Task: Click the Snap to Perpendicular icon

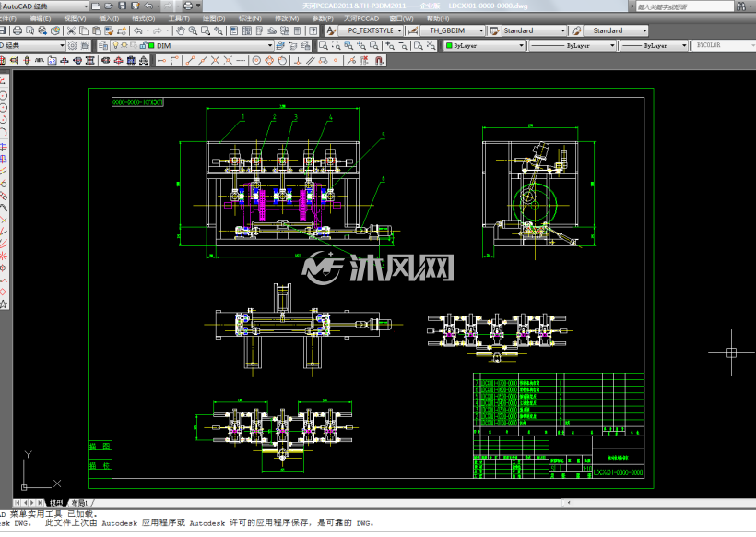Action: click(298, 61)
